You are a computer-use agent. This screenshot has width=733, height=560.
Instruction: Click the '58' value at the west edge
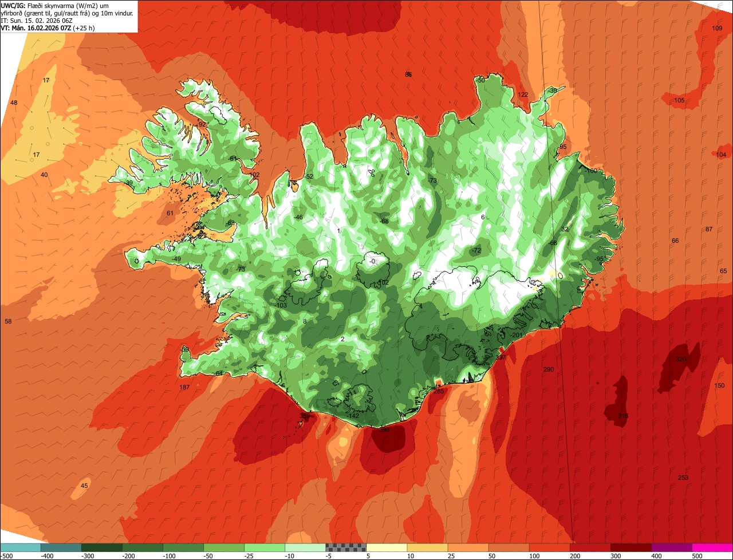[x=8, y=321]
